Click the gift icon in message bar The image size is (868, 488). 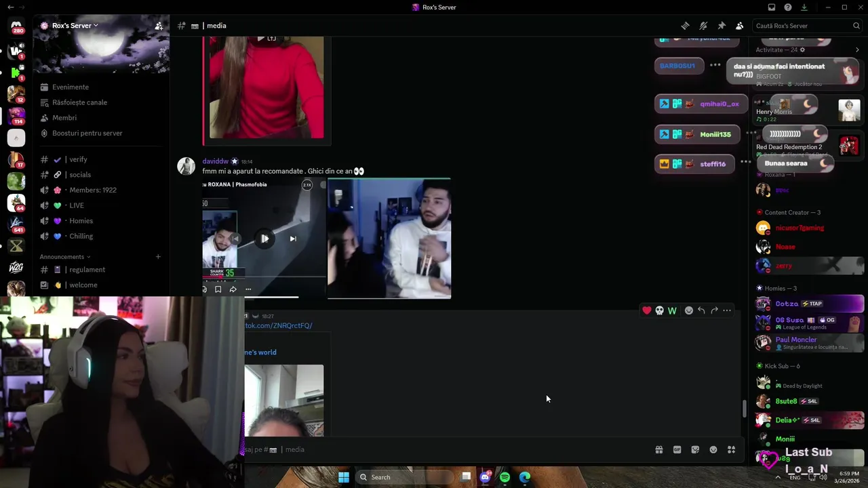click(x=658, y=449)
